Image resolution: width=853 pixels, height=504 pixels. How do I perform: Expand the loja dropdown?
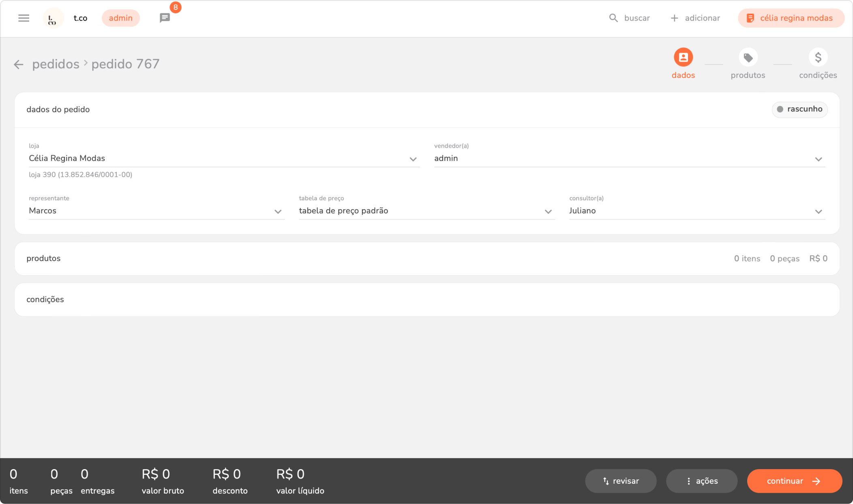pos(413,159)
